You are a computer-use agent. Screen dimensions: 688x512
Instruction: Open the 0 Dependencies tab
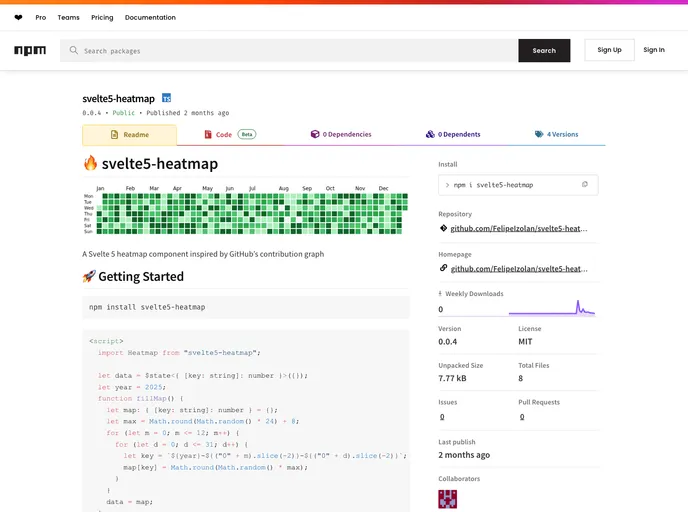(x=341, y=134)
